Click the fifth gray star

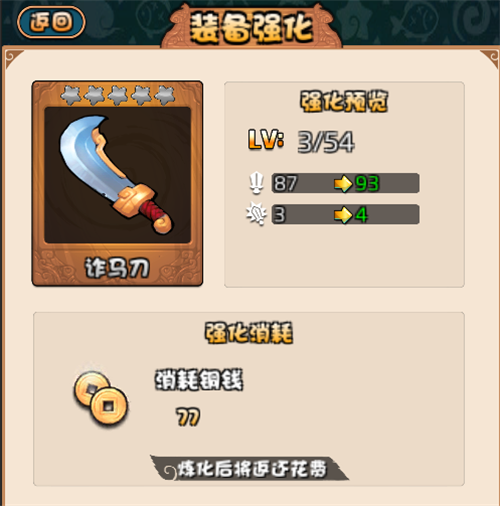click(165, 95)
